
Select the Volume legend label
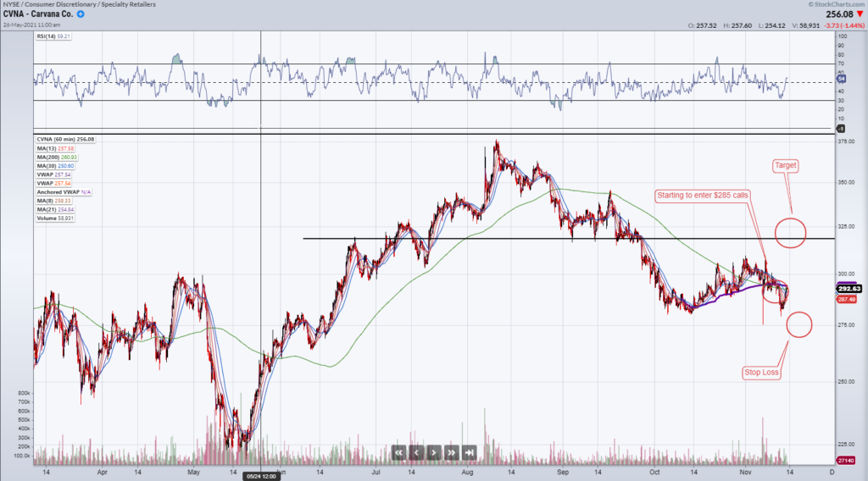55,218
